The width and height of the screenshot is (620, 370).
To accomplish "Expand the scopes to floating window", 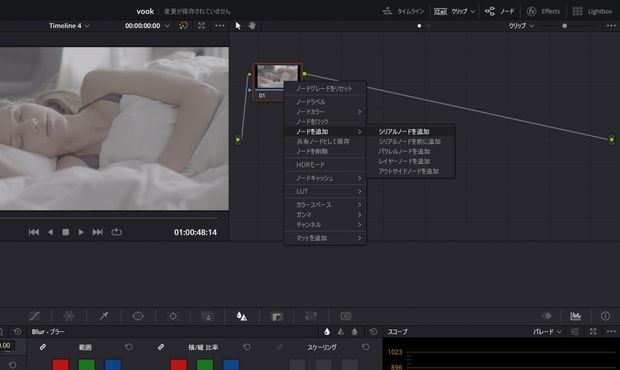I will 593,331.
